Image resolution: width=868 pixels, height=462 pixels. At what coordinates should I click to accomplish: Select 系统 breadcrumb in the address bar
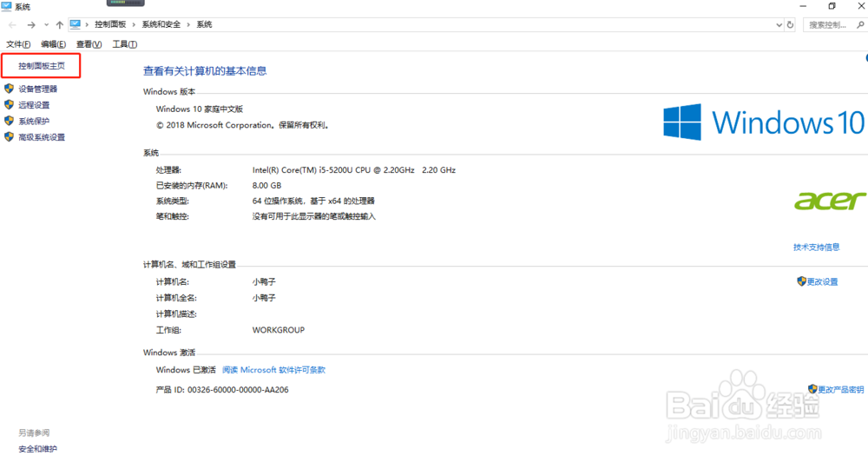click(204, 24)
